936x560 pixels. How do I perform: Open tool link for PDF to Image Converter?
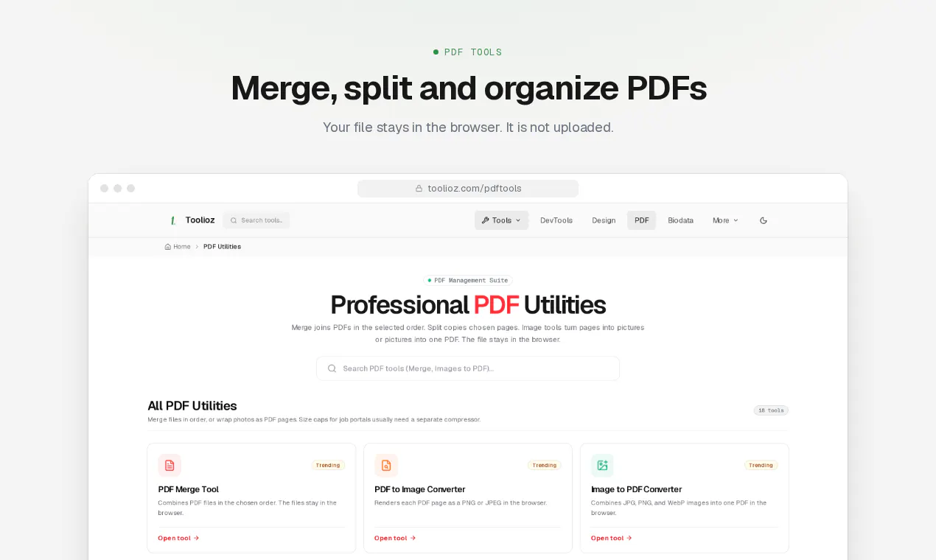[395, 538]
